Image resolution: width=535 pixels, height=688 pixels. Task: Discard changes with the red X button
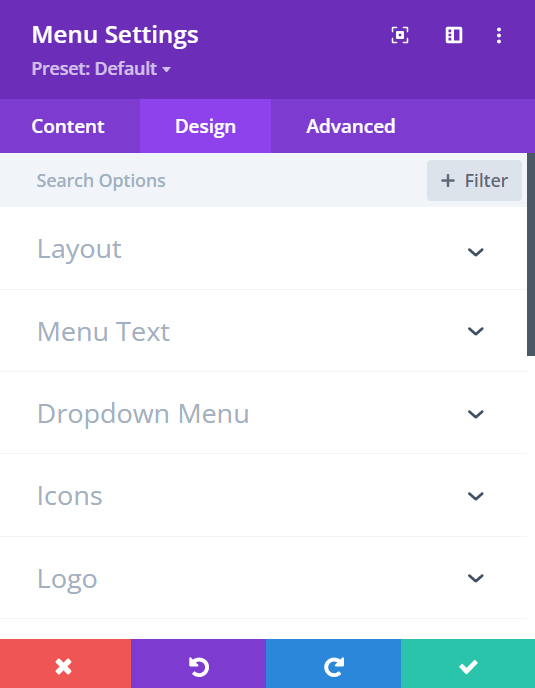[65, 663]
